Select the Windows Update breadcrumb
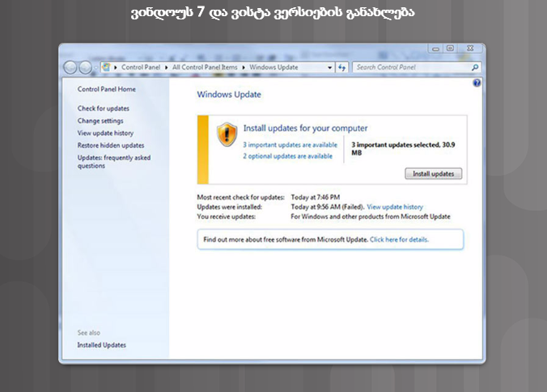This screenshot has width=547, height=392. [275, 68]
